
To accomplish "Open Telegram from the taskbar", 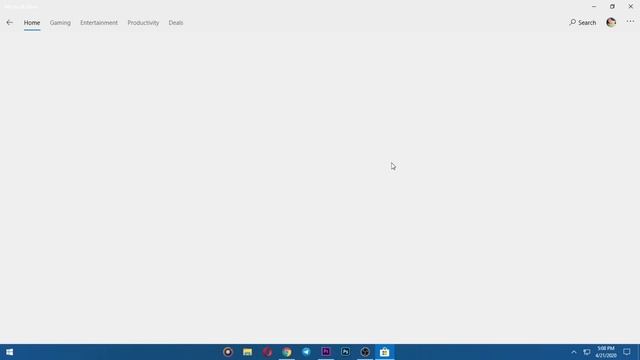I will (306, 352).
